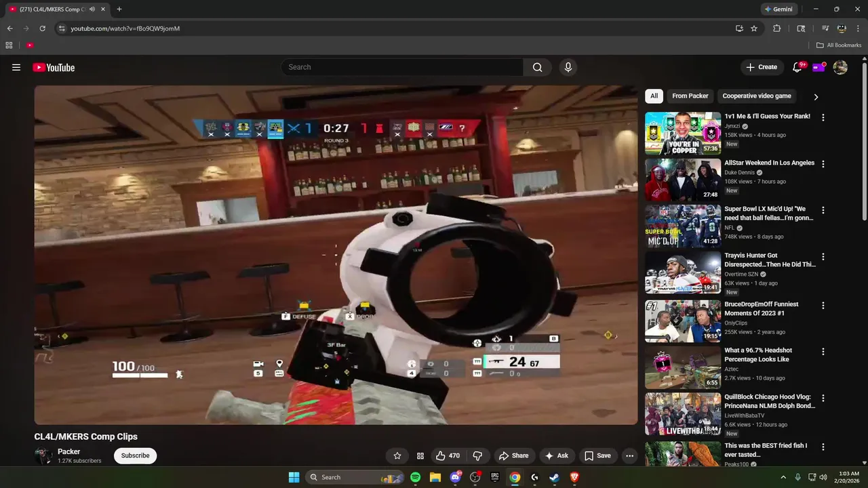
Task: Go back in Chrome history
Action: click(x=9, y=28)
